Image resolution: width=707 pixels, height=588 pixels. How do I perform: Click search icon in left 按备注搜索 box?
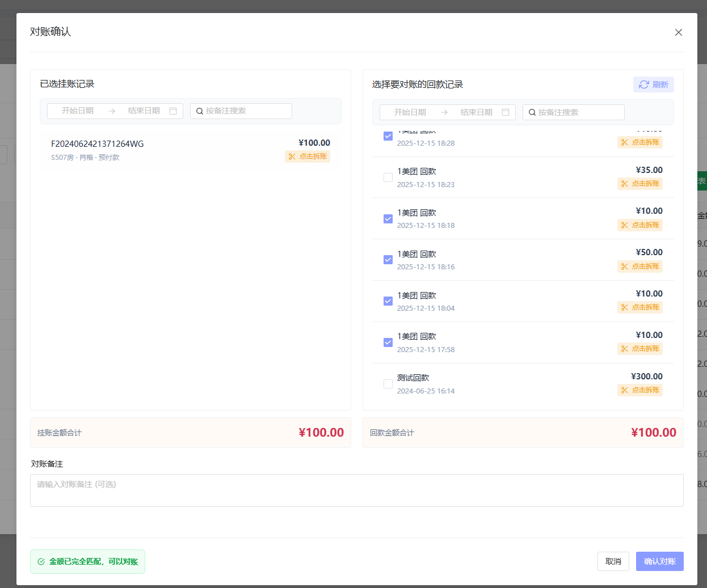200,111
